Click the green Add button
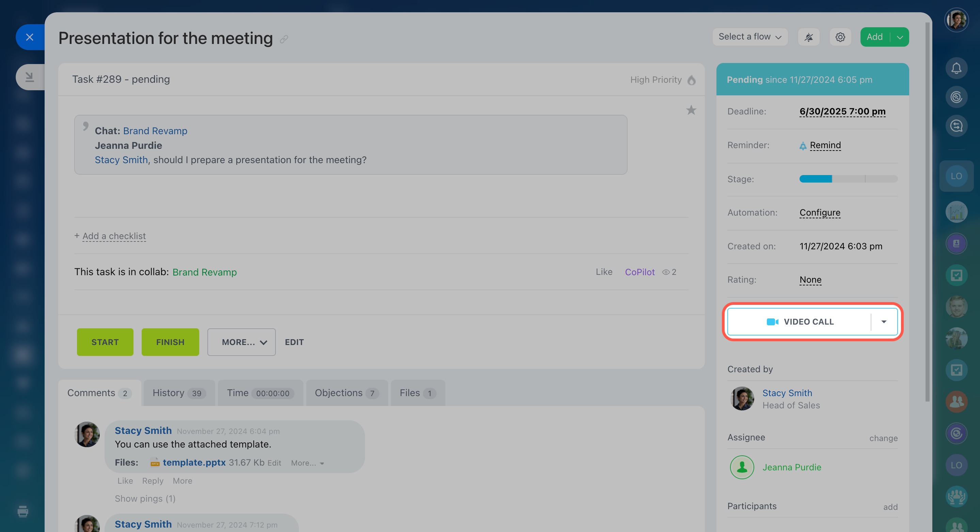Image resolution: width=980 pixels, height=532 pixels. point(875,37)
